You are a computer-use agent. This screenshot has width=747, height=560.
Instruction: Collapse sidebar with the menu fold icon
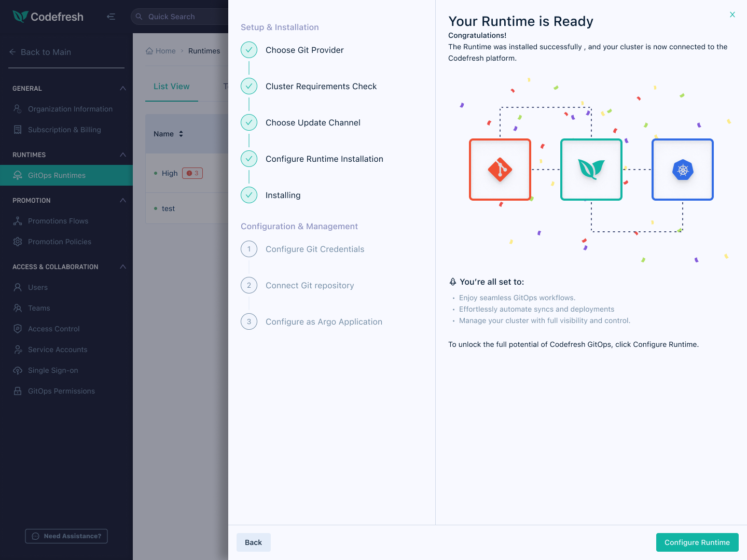pyautogui.click(x=111, y=17)
